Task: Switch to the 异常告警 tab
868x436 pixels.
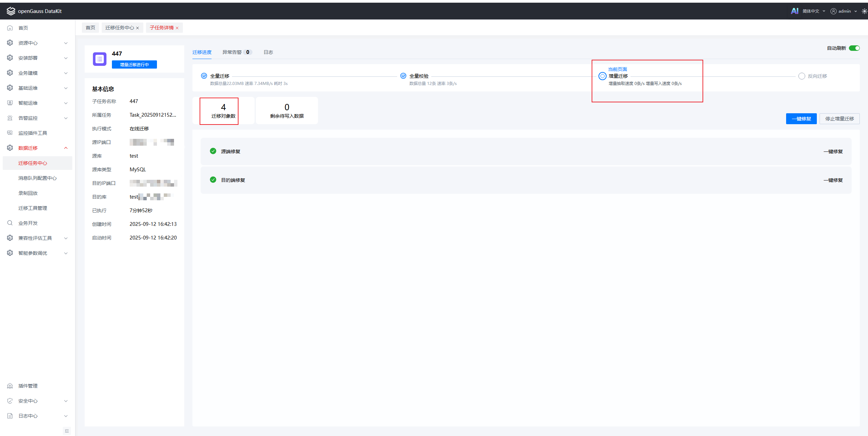Action: pyautogui.click(x=232, y=52)
